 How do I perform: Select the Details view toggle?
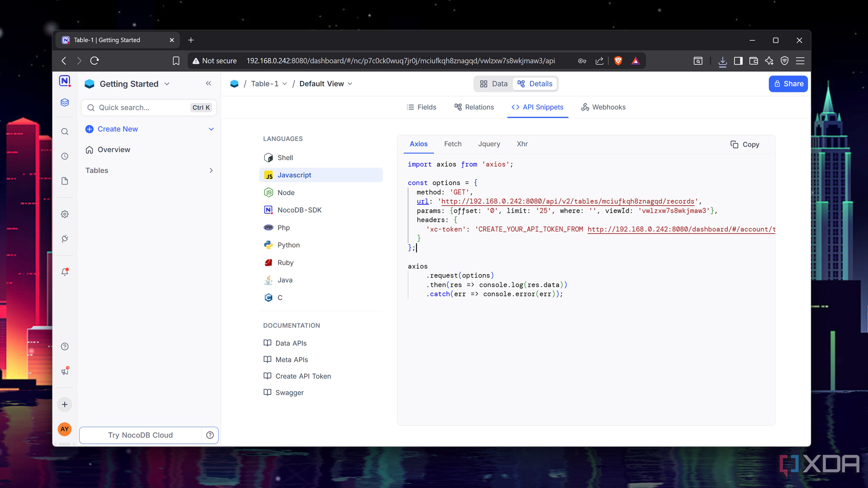tap(535, 84)
